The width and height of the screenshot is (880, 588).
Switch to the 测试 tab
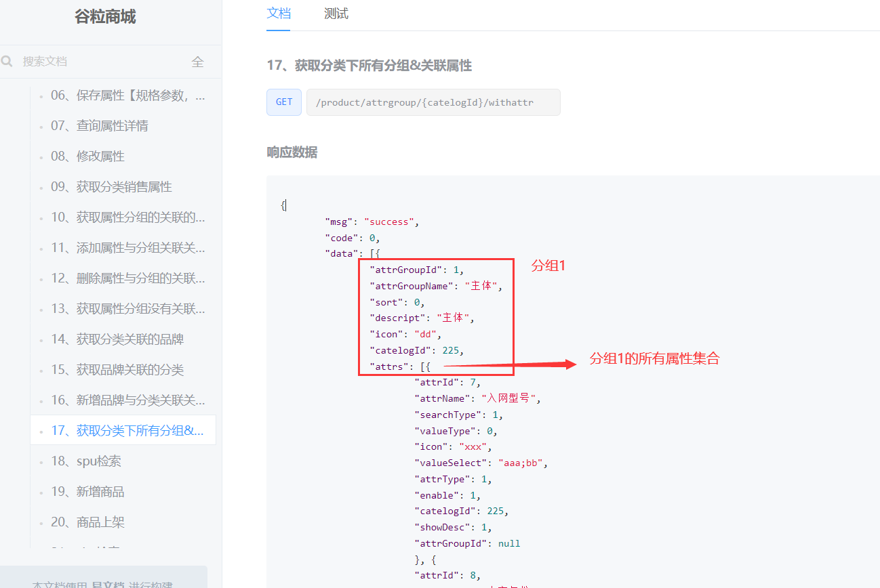coord(336,14)
